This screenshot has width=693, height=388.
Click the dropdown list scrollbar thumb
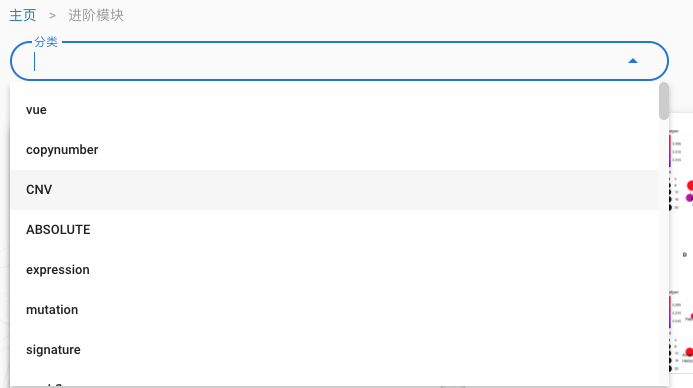click(x=663, y=101)
